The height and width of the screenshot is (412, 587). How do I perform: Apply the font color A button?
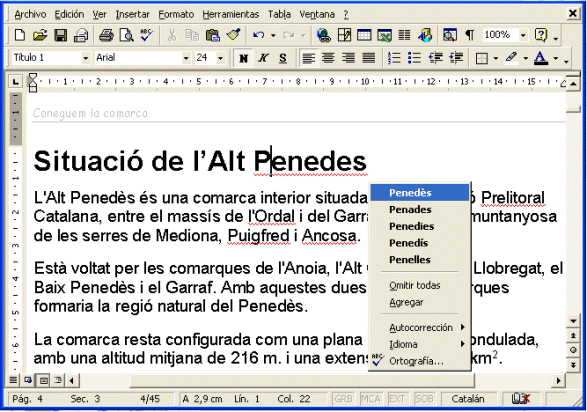(x=541, y=58)
